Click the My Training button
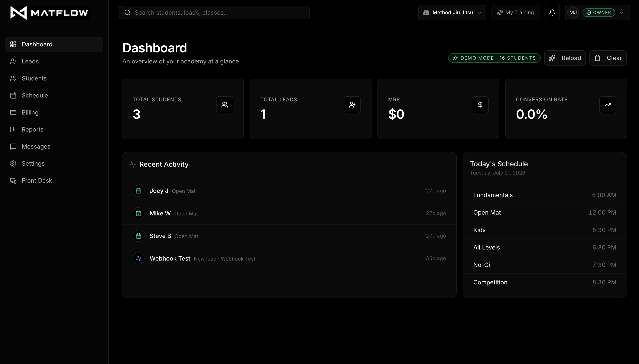 pos(515,13)
